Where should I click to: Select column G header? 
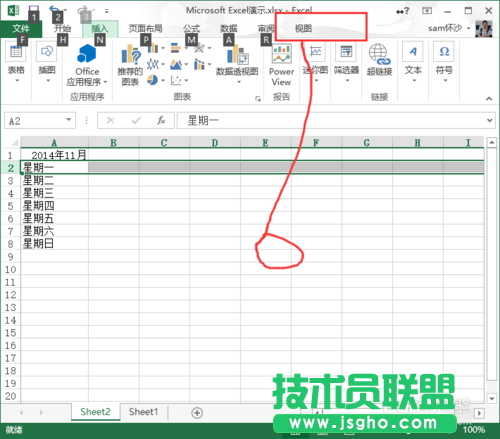[367, 143]
